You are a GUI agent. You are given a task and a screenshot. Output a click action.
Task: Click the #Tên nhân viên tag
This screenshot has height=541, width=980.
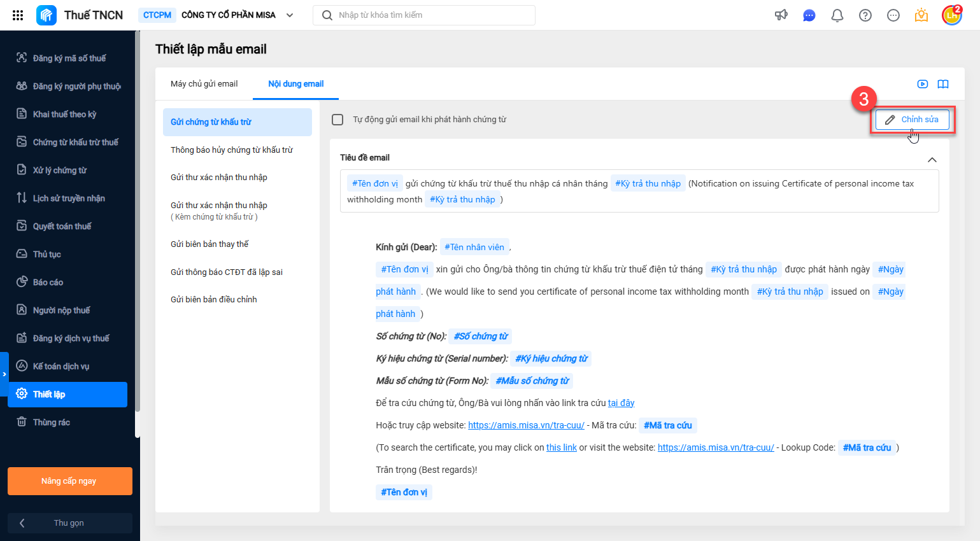(x=474, y=247)
